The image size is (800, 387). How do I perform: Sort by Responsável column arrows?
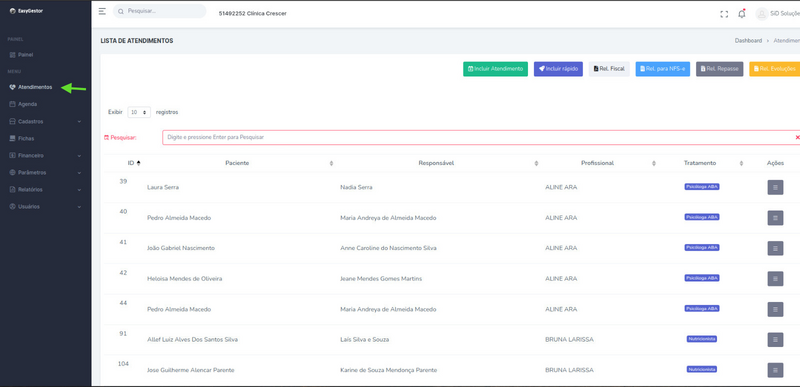coord(536,163)
